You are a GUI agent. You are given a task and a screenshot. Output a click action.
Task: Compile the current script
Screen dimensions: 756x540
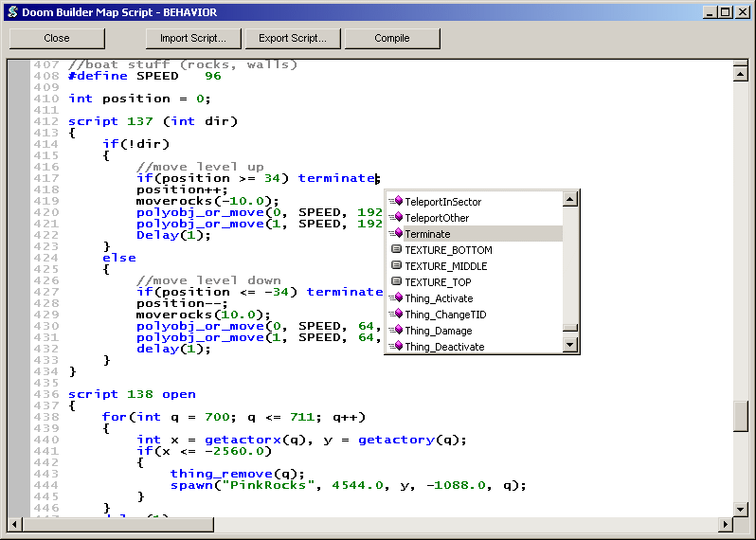coord(392,39)
